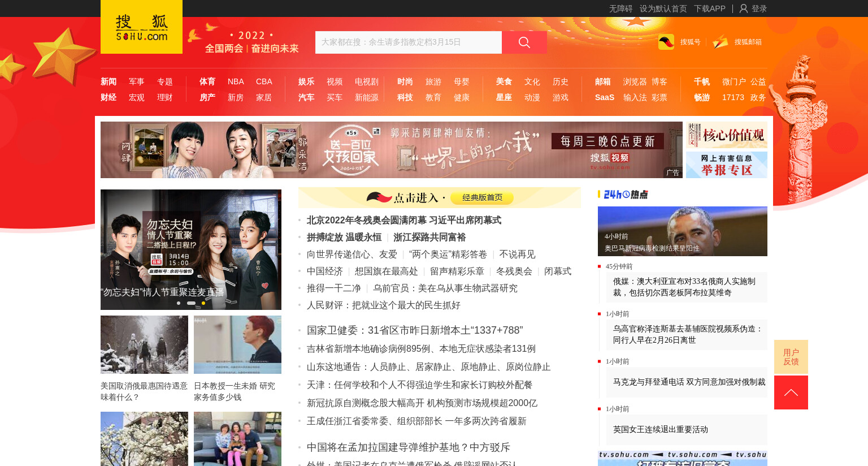The height and width of the screenshot is (466, 868).
Task: Go to NBA section
Action: [x=236, y=81]
